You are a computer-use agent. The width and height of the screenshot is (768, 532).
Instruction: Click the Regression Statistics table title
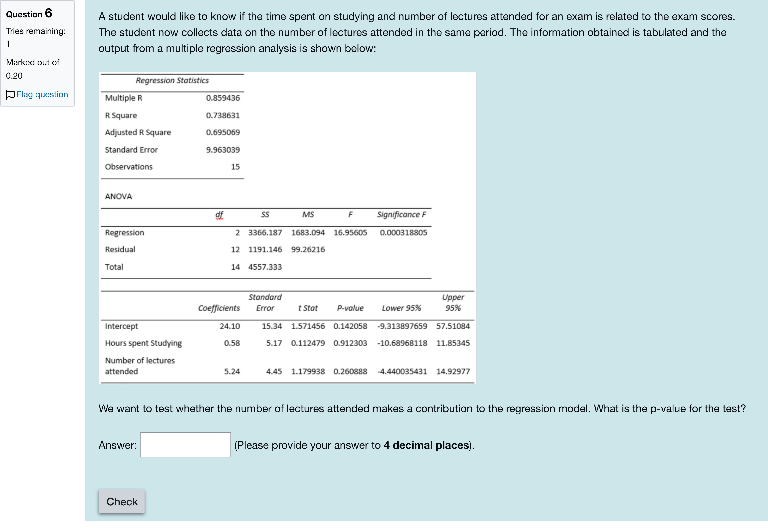(172, 81)
